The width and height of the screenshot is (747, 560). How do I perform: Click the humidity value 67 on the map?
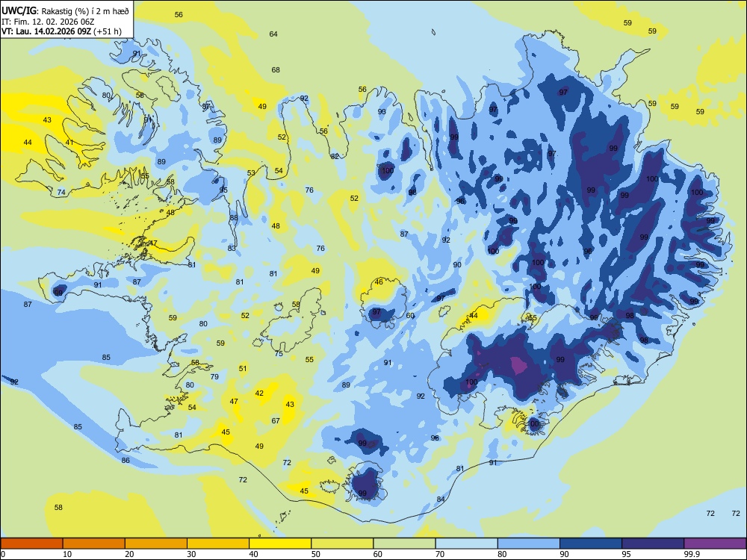pyautogui.click(x=276, y=421)
